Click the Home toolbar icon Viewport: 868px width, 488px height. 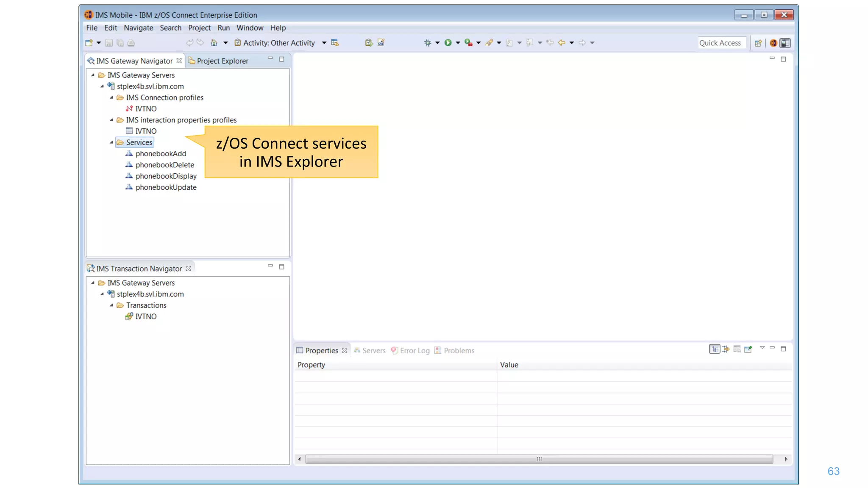point(214,43)
